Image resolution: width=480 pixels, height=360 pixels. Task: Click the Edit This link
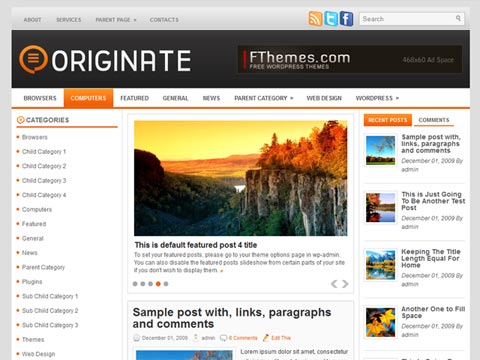click(281, 338)
